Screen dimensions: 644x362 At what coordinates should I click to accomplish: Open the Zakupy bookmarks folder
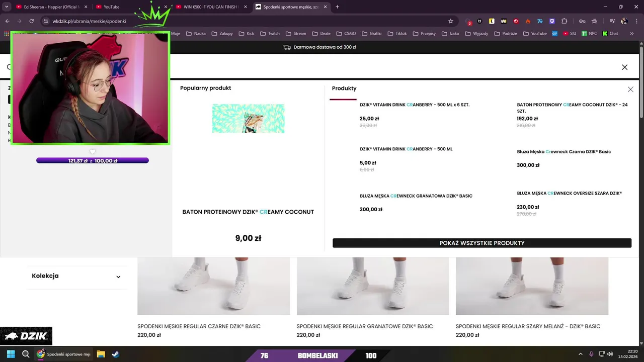point(222,34)
